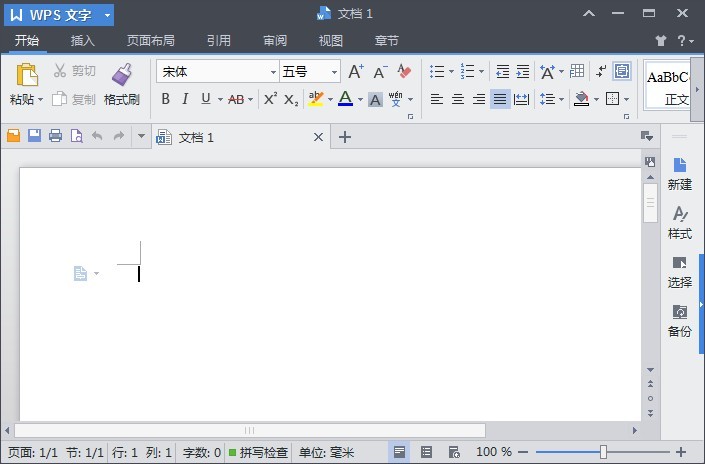Image resolution: width=705 pixels, height=464 pixels.
Task: Click the Copy icon
Action: click(59, 99)
